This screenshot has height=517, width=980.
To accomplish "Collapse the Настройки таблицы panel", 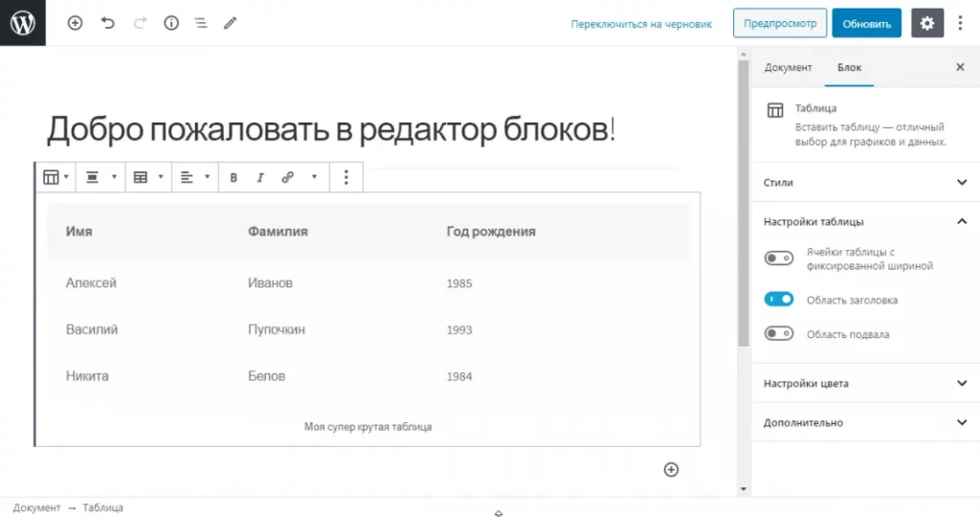I will [x=865, y=221].
